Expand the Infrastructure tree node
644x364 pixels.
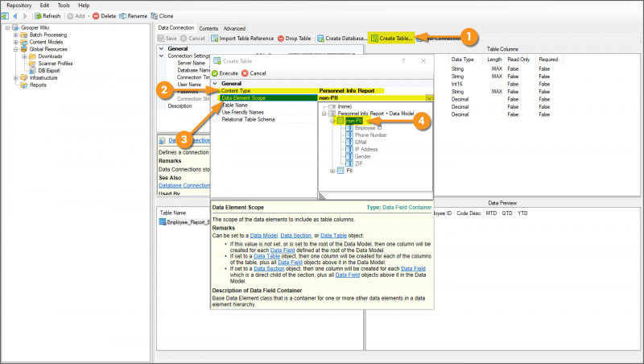click(x=15, y=77)
